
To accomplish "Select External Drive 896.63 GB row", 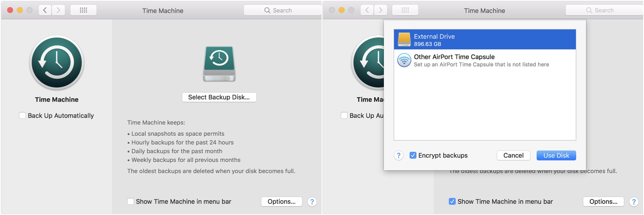I will 485,40.
